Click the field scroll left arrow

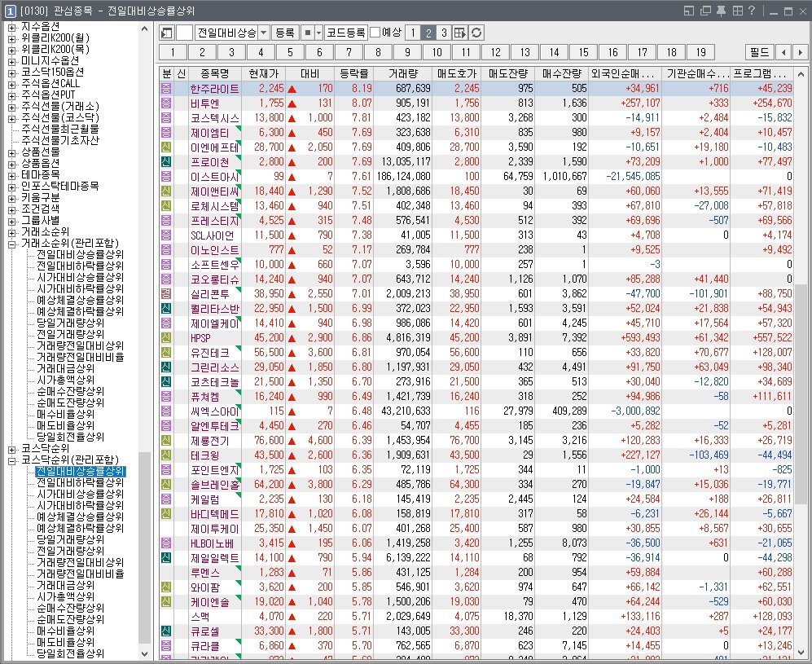point(783,52)
